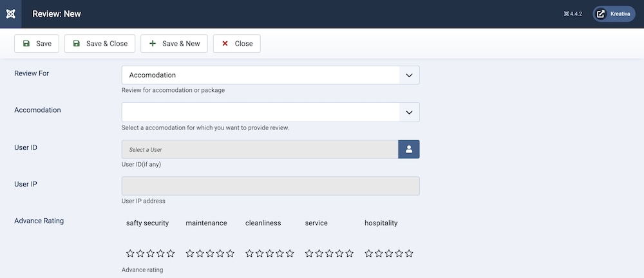This screenshot has height=278, width=644.
Task: Click the Joomla logo icon
Action: pos(11,14)
